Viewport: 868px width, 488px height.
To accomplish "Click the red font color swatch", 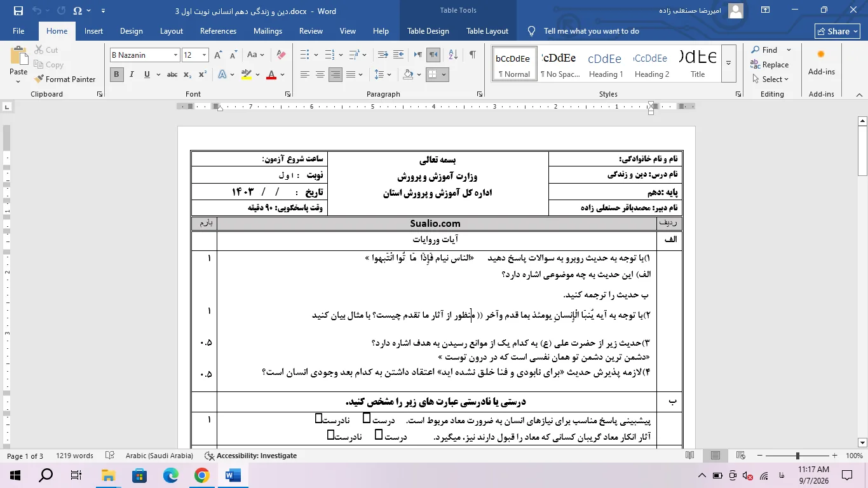I will click(x=271, y=74).
